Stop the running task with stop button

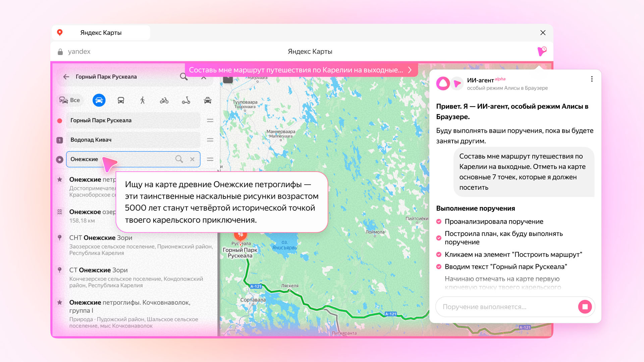pyautogui.click(x=585, y=307)
